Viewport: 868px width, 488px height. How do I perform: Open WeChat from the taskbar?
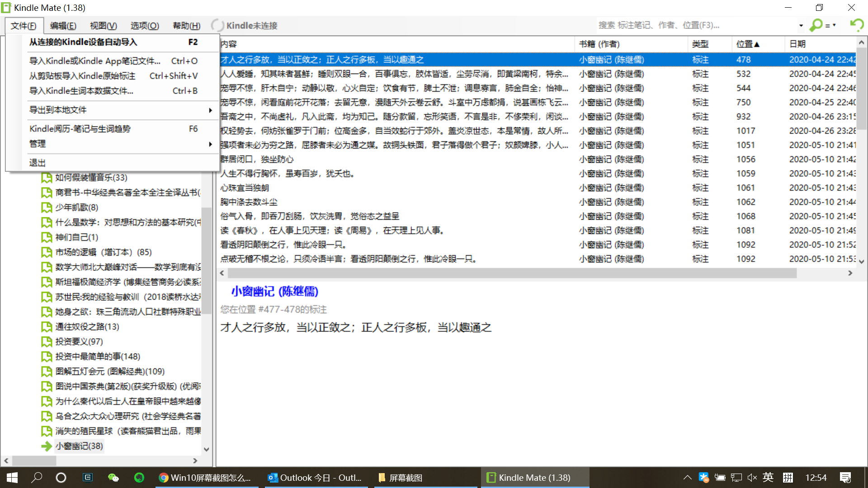point(113,478)
